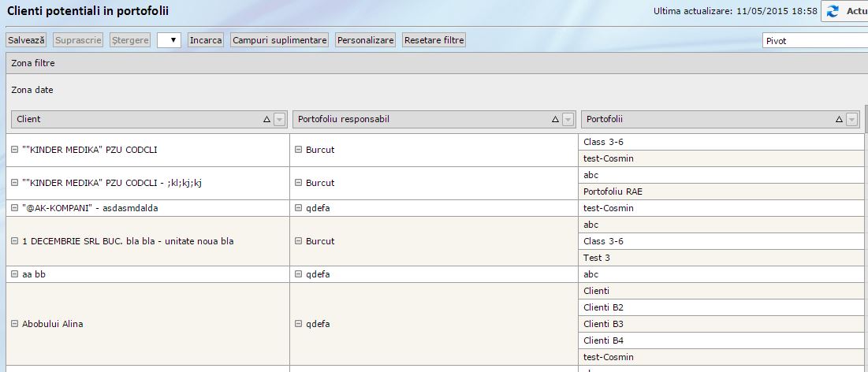Collapse qdefa group beside Abobului Alina

(298, 324)
